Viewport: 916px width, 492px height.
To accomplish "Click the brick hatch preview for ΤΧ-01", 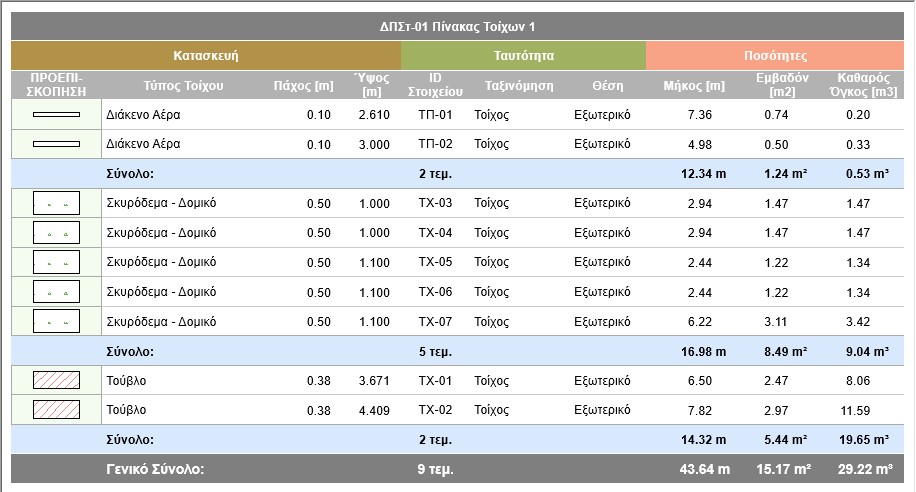I will 56,381.
